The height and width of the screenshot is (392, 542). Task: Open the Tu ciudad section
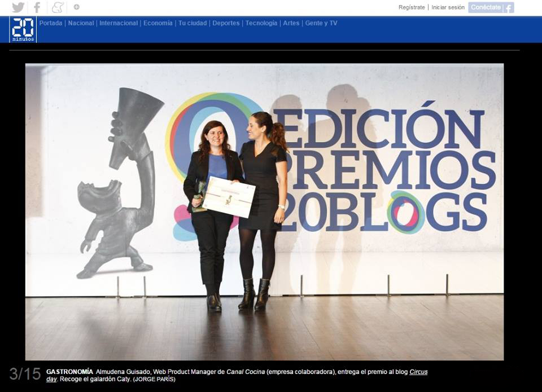click(193, 23)
